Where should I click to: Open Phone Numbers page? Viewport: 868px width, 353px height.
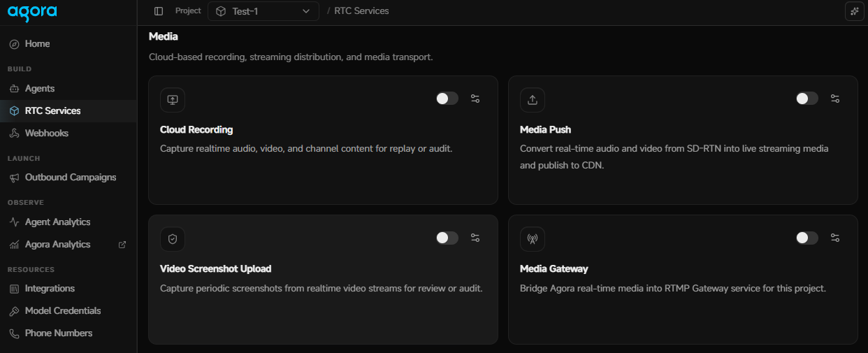click(68, 333)
